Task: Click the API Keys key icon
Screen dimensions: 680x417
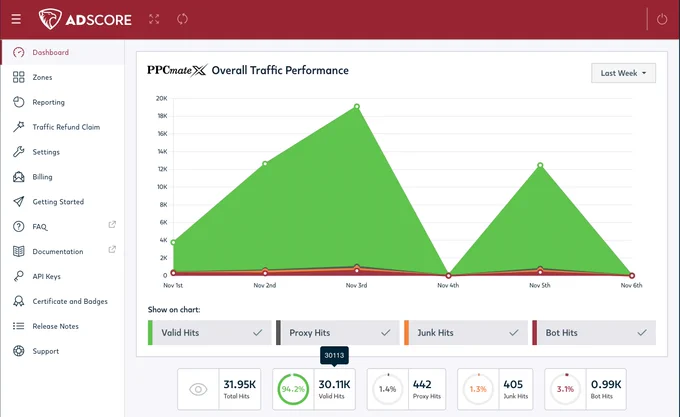Action: point(19,277)
